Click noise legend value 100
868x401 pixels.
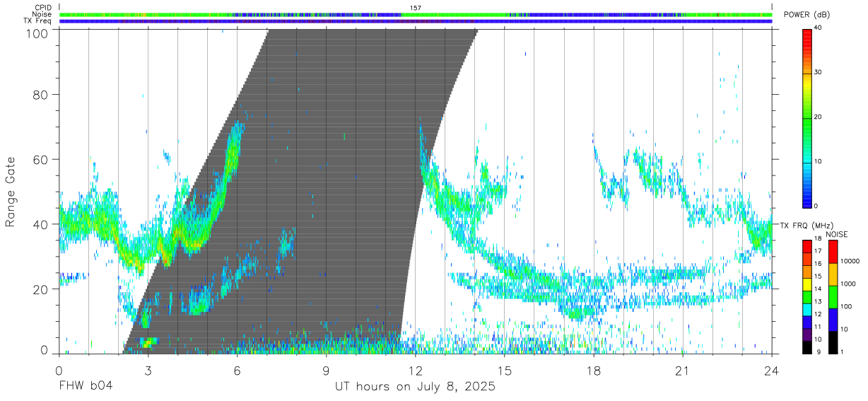point(848,306)
